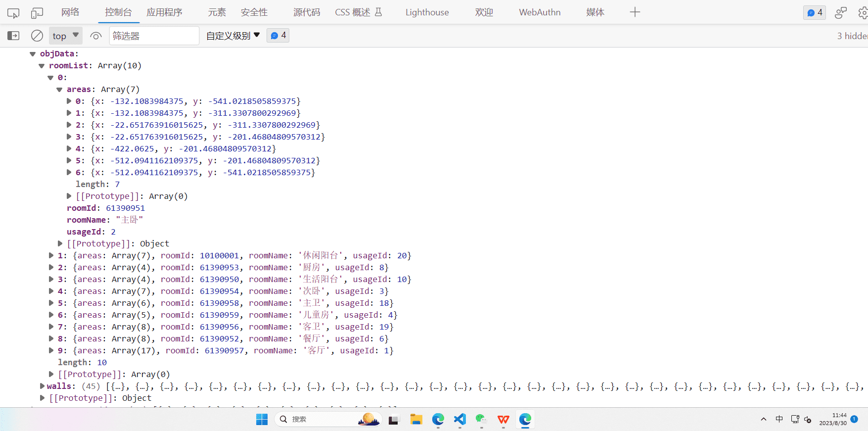
Task: Expand room 2 厨房 entry
Action: pyautogui.click(x=51, y=267)
